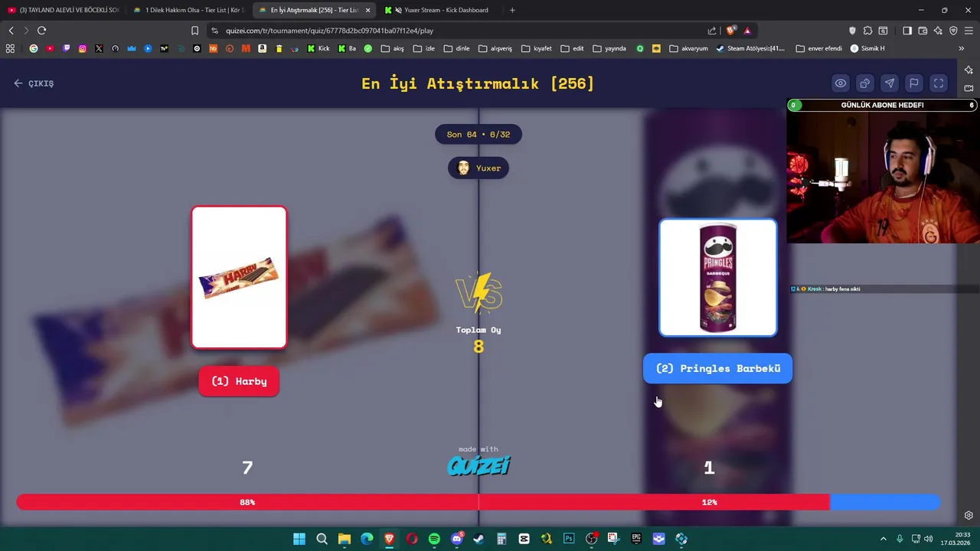Reload the page
Image resolution: width=980 pixels, height=551 pixels.
pyautogui.click(x=41, y=31)
